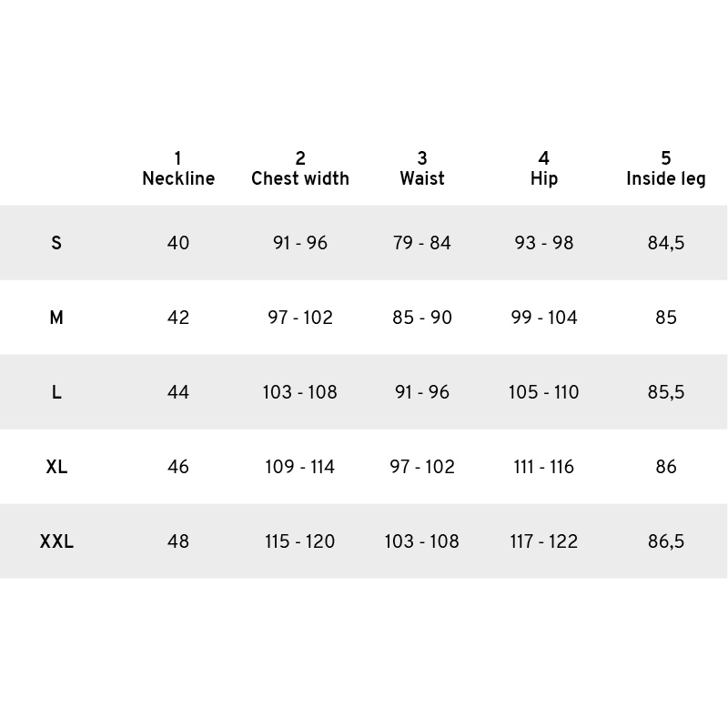Click waist value 79 - 84
Image resolution: width=728 pixels, height=728 pixels.
point(422,243)
